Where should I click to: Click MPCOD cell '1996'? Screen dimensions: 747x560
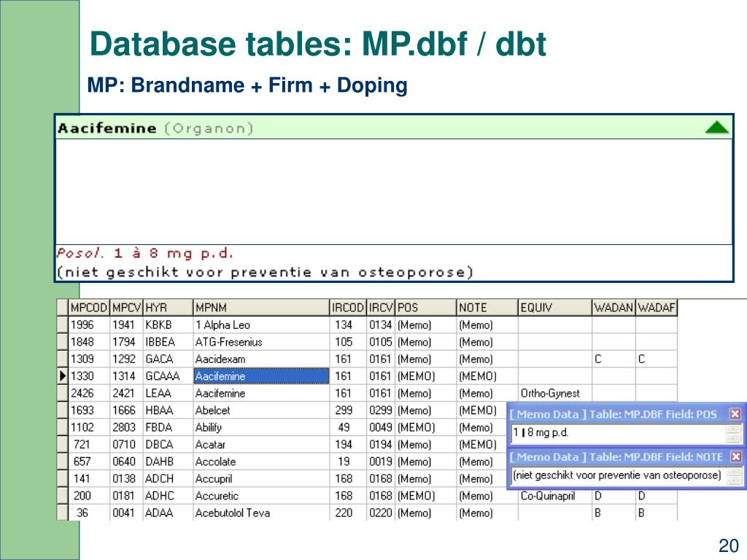(89, 324)
